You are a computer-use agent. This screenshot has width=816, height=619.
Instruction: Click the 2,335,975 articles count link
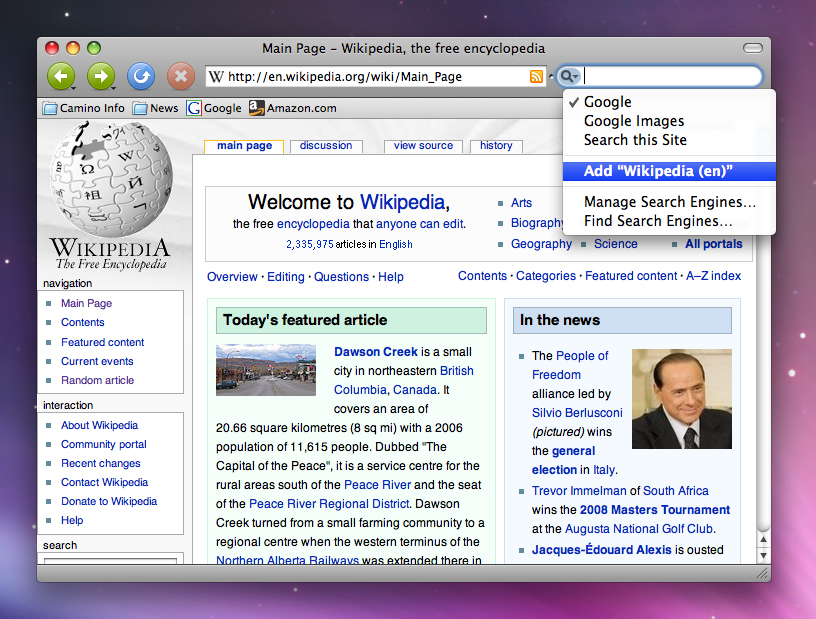point(310,245)
